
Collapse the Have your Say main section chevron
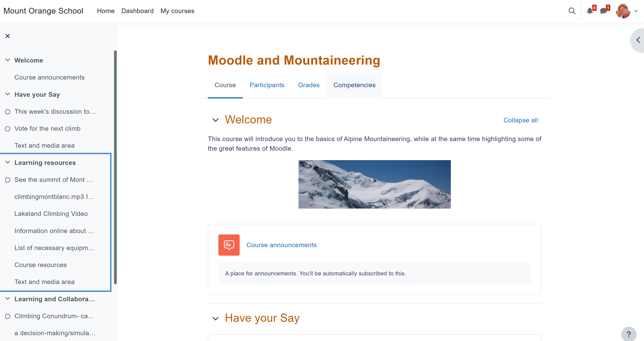215,319
